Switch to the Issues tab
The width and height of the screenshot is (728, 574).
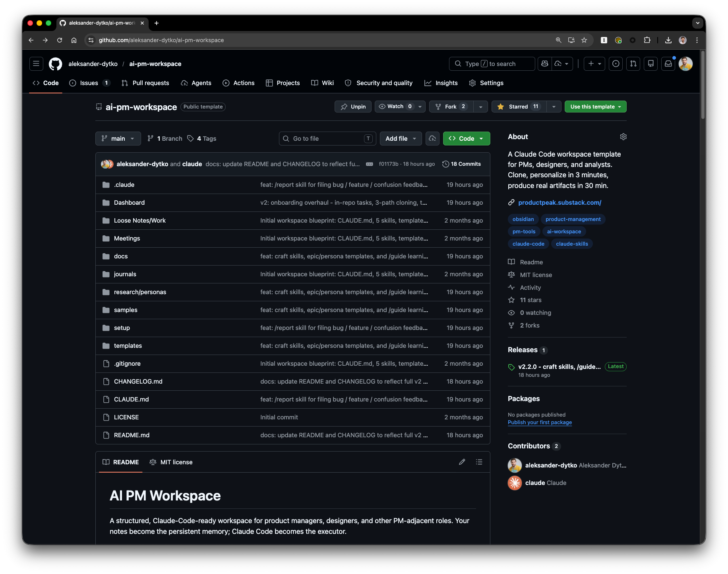pyautogui.click(x=89, y=83)
